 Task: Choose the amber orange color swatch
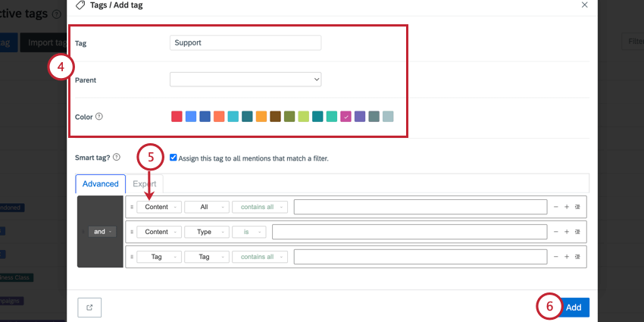pyautogui.click(x=261, y=117)
